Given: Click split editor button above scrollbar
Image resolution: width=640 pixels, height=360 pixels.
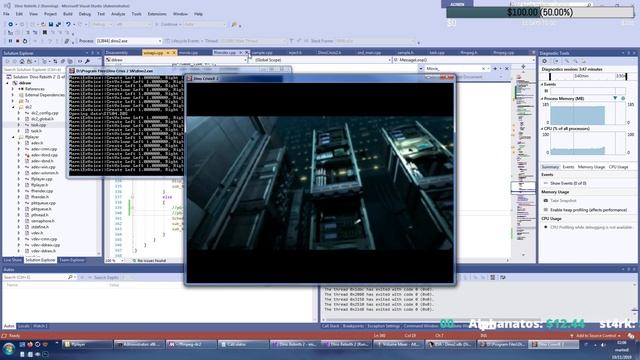Looking at the screenshot, I should click(x=523, y=66).
